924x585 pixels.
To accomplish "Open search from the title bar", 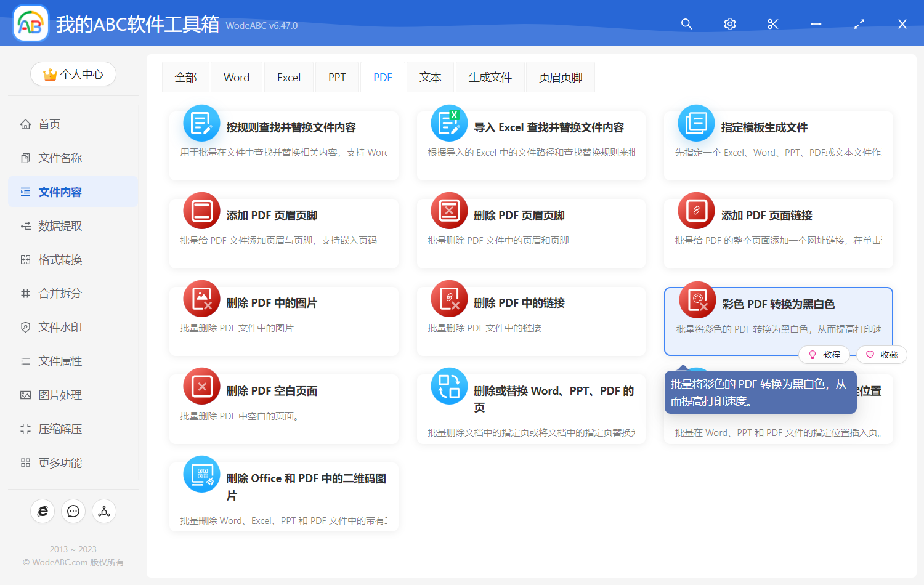I will pyautogui.click(x=686, y=24).
